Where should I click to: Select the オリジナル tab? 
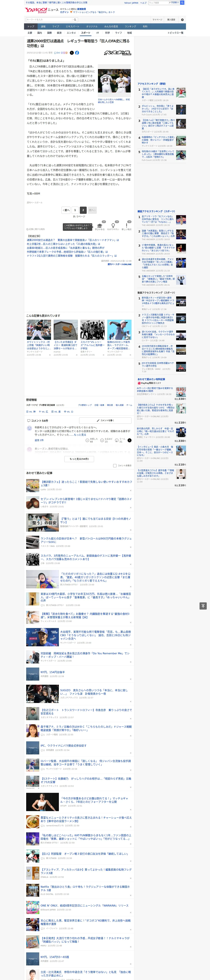coord(92,27)
